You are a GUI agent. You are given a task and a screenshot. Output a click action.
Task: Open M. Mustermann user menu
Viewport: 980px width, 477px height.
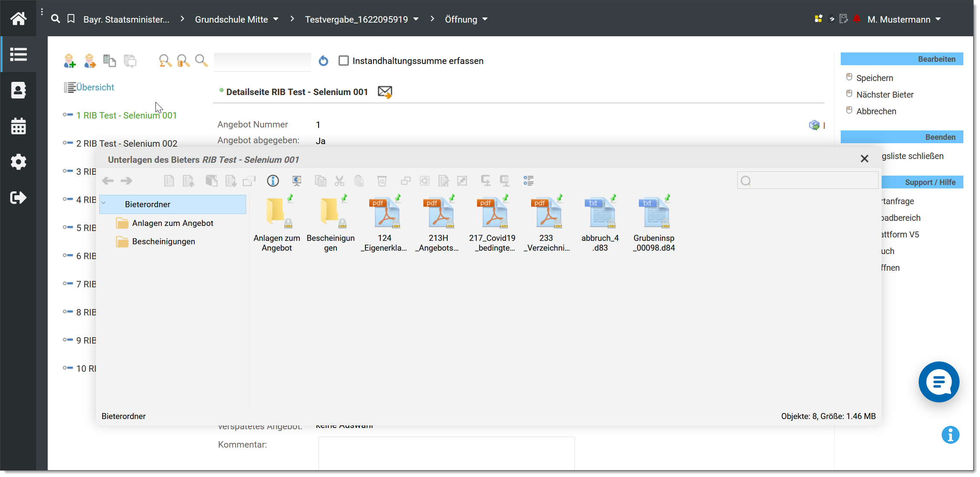904,19
